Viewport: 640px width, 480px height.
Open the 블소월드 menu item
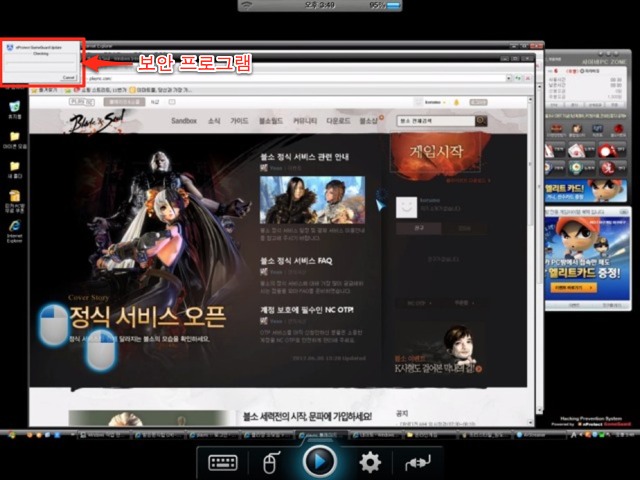271,120
